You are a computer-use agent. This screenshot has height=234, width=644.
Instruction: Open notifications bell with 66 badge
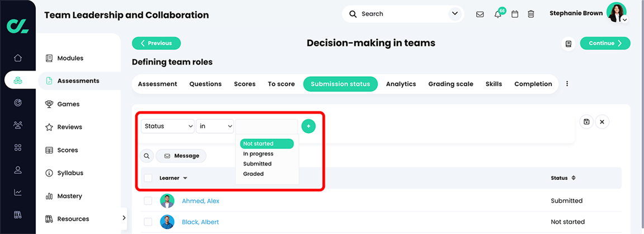tap(498, 13)
